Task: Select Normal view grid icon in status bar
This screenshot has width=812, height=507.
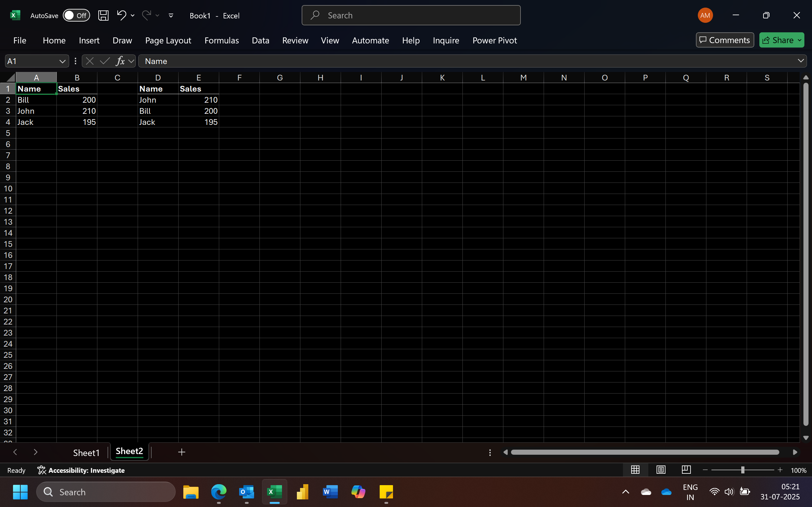Action: (635, 470)
